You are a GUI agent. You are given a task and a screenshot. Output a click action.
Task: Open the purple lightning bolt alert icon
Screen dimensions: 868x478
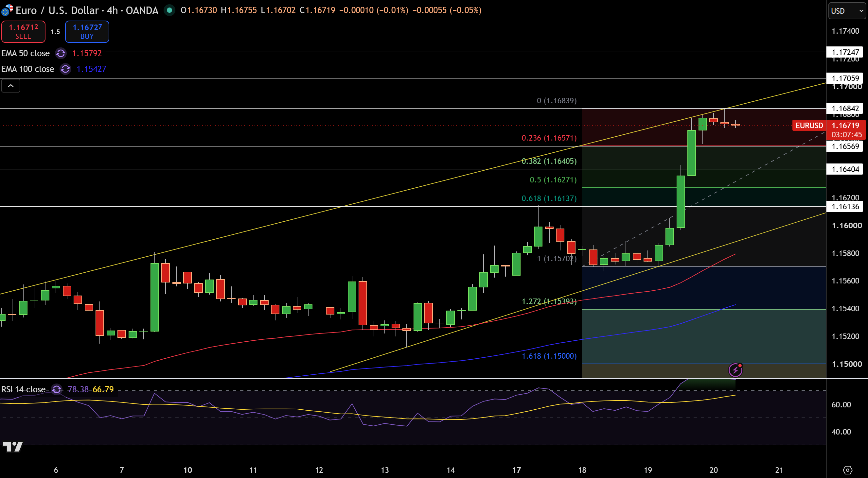tap(735, 370)
